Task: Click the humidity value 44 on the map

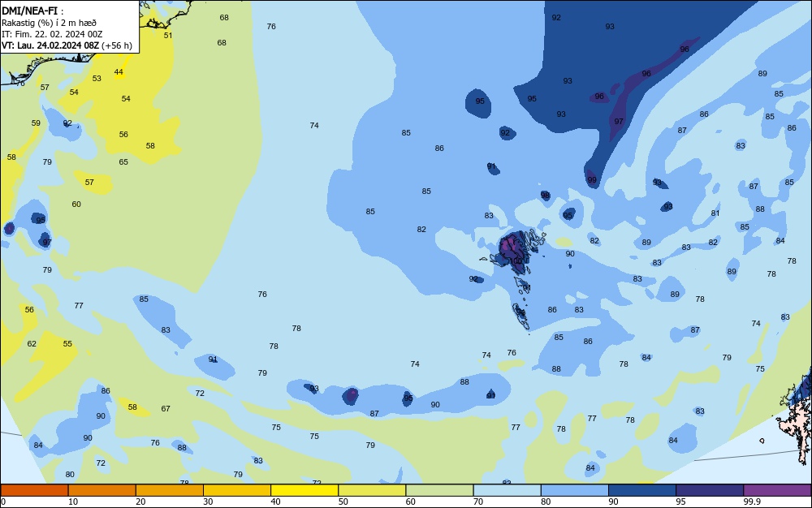Action: [119, 72]
